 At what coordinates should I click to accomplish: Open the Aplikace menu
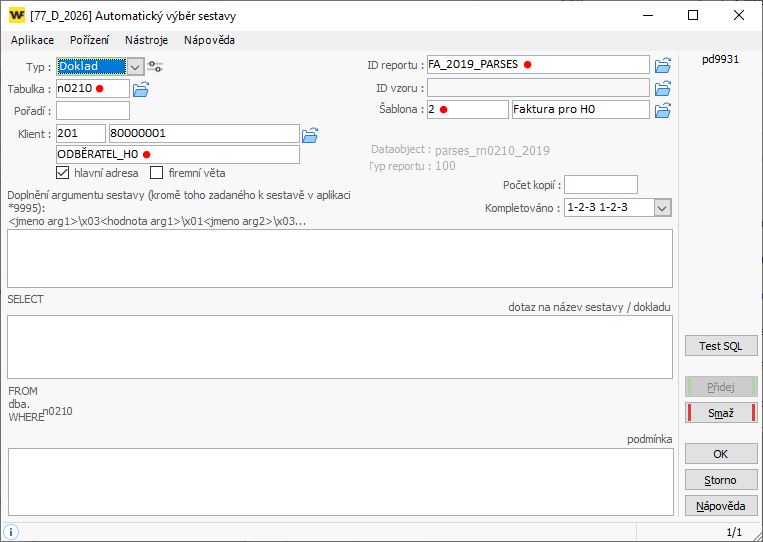[x=32, y=40]
